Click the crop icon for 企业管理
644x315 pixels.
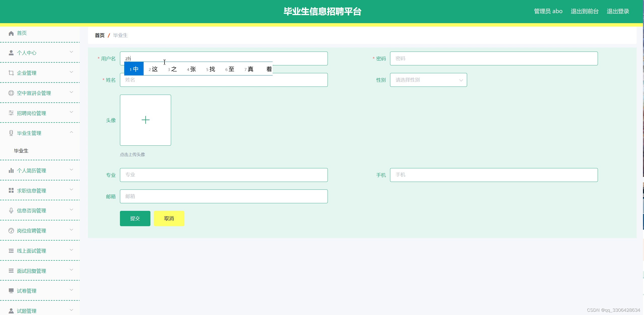tap(11, 73)
